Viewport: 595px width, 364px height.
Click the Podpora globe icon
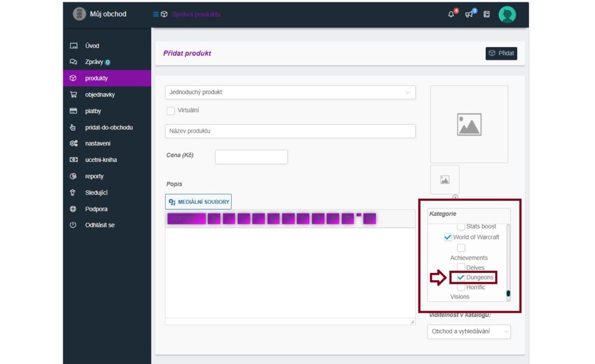(x=73, y=209)
